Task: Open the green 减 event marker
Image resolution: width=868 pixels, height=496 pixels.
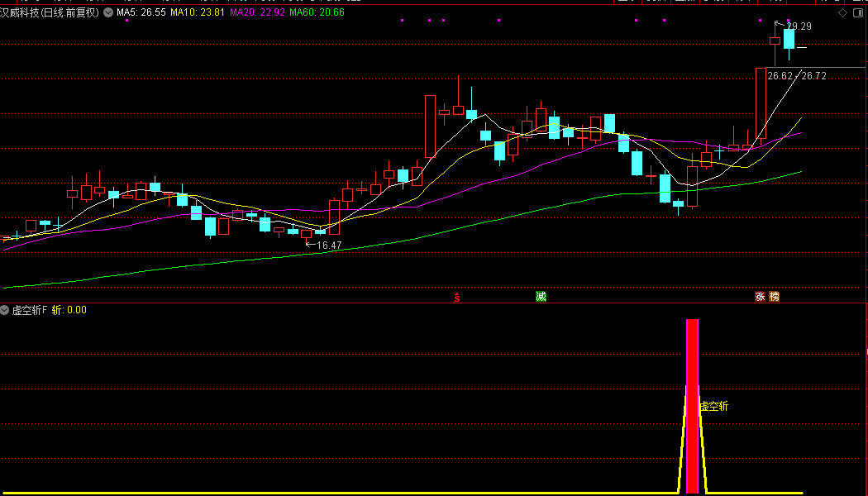Action: point(541,297)
